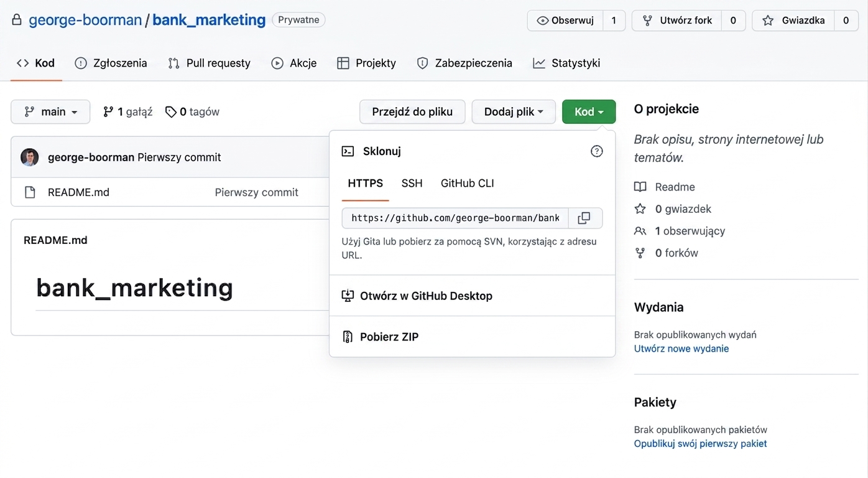868x478 pixels.
Task: Click the star icon beside 0 gwiazdek
Action: 640,209
